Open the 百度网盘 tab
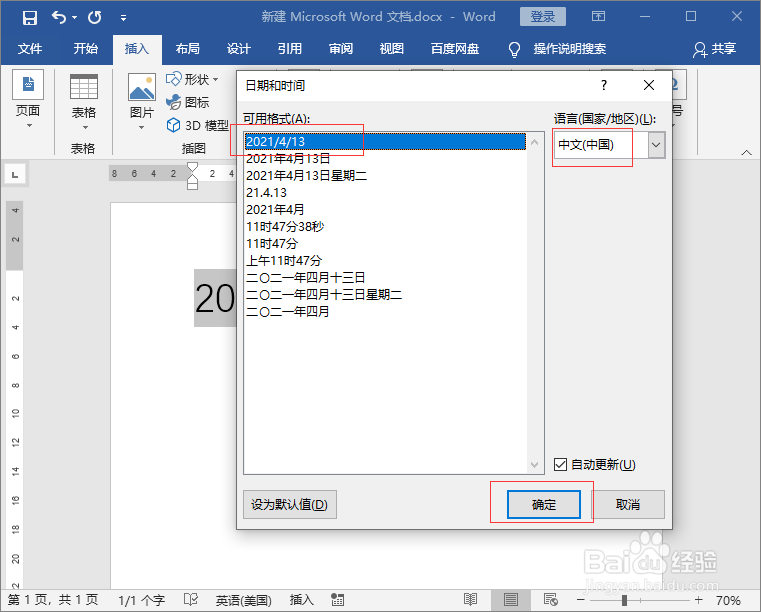The height and width of the screenshot is (612, 761). pos(455,49)
